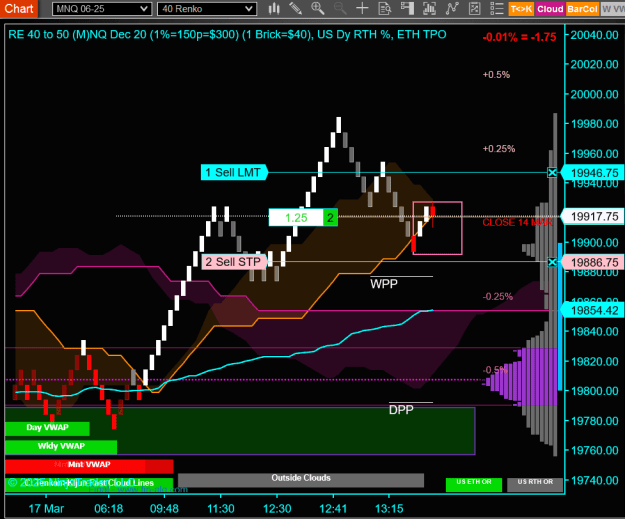Toggle the gray W VW toolbar button
Viewport: 625px width, 519px height.
(x=613, y=9)
